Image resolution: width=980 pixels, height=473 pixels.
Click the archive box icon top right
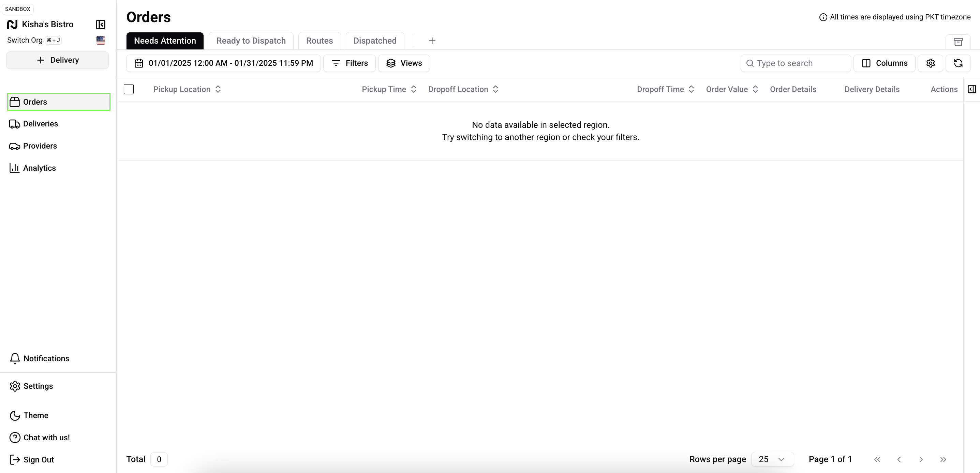(958, 42)
